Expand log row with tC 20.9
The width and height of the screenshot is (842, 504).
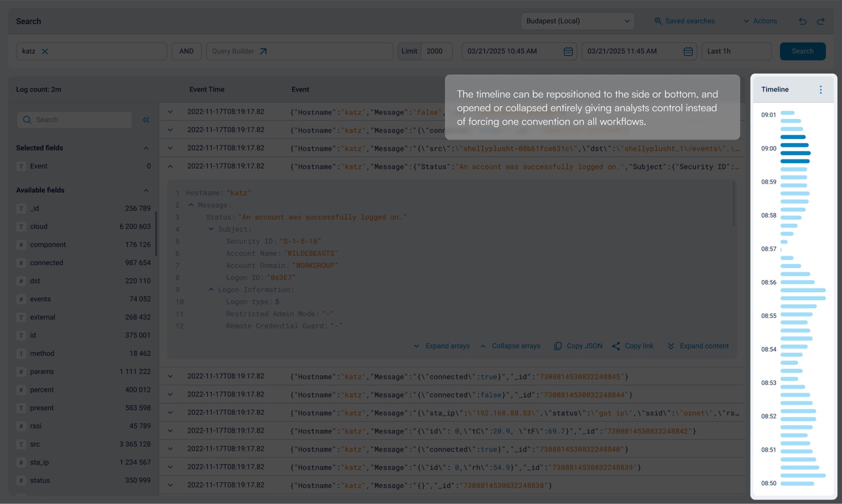click(x=170, y=431)
